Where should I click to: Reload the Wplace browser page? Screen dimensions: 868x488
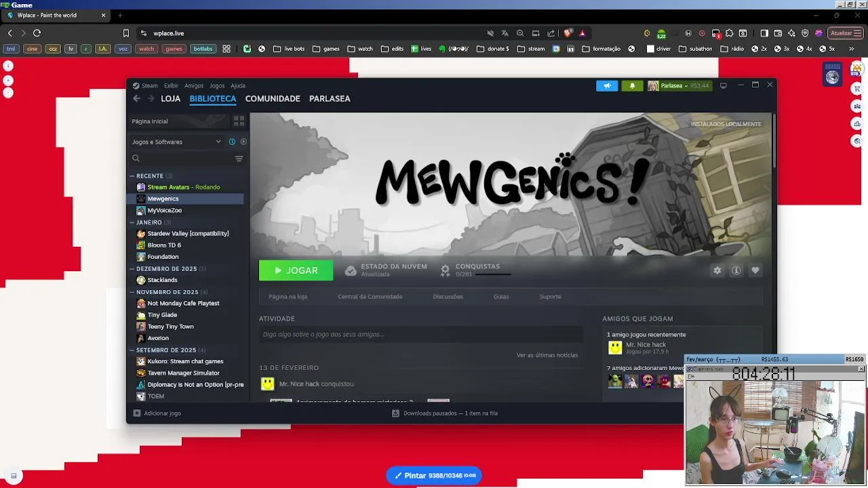(37, 33)
